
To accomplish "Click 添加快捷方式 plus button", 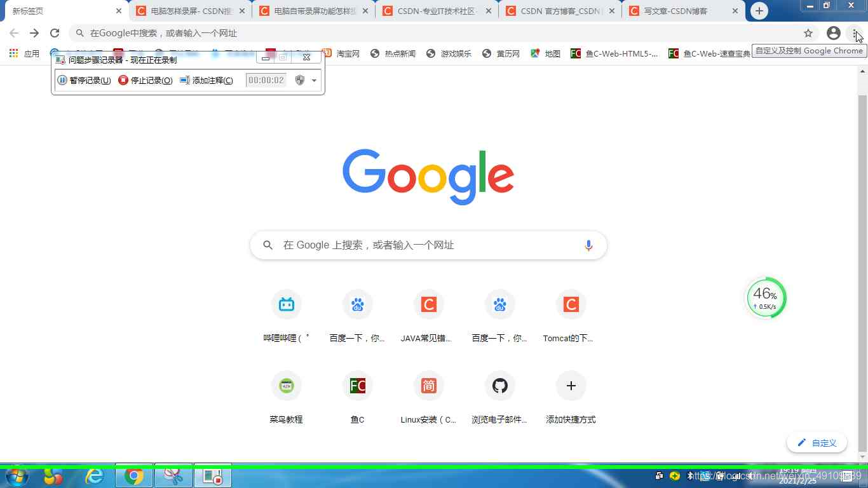I will 571,386.
